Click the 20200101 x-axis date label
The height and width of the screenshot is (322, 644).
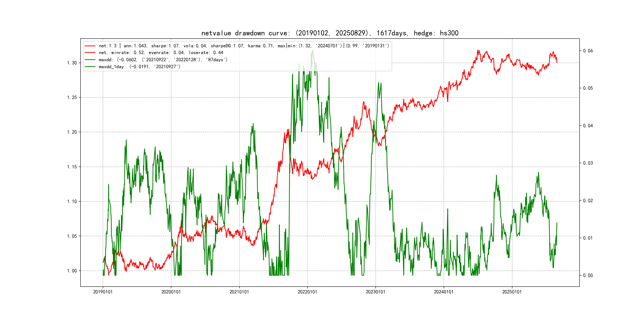pos(171,292)
